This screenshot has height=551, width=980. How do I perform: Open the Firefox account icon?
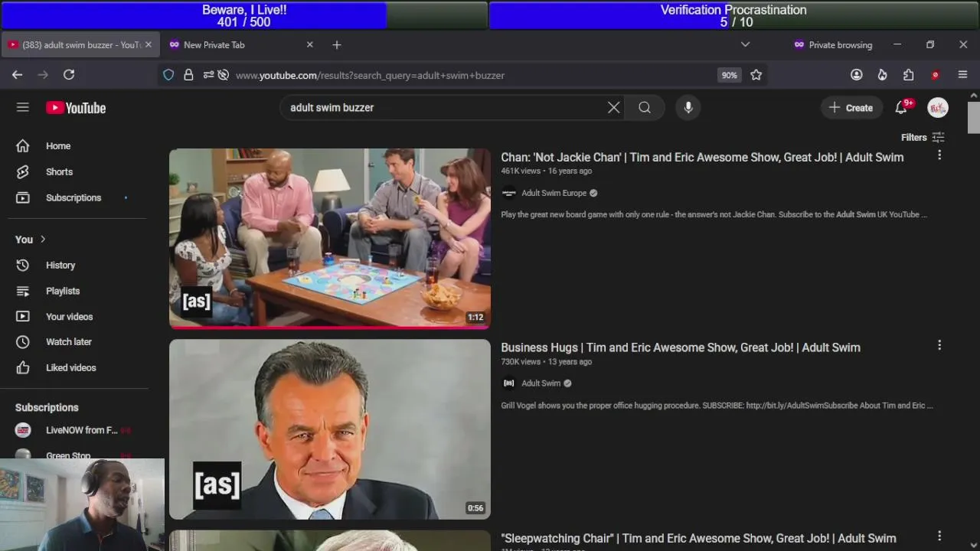(x=857, y=75)
